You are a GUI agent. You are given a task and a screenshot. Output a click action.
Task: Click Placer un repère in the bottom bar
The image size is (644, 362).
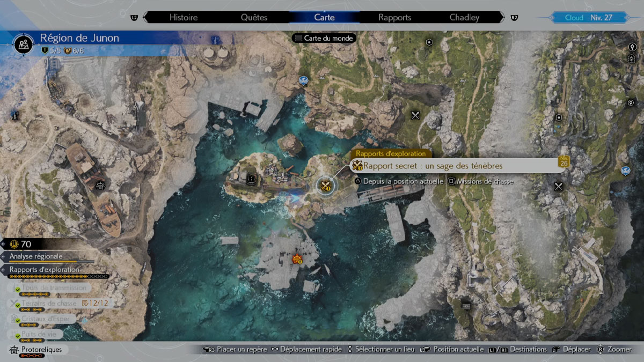point(241,349)
